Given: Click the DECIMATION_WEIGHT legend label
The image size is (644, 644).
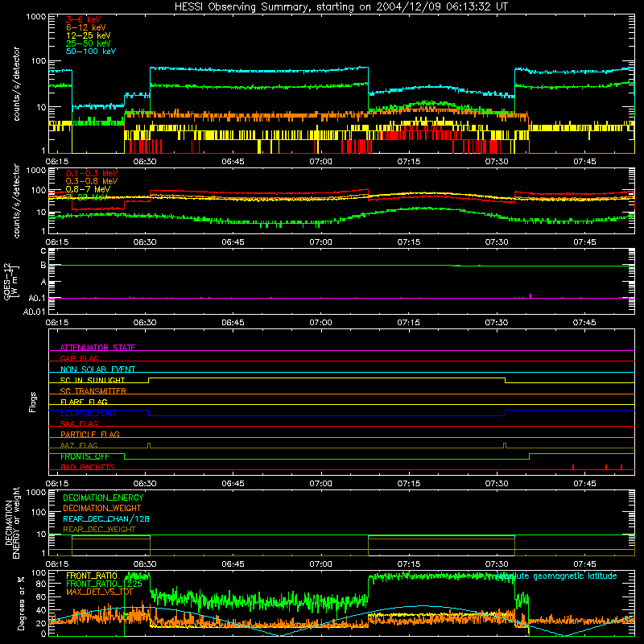Looking at the screenshot, I should 102,508.
